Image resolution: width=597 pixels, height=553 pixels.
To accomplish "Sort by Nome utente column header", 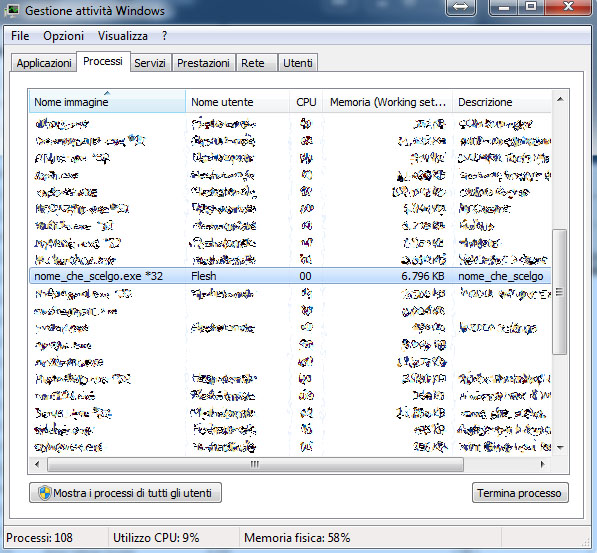I will point(237,102).
